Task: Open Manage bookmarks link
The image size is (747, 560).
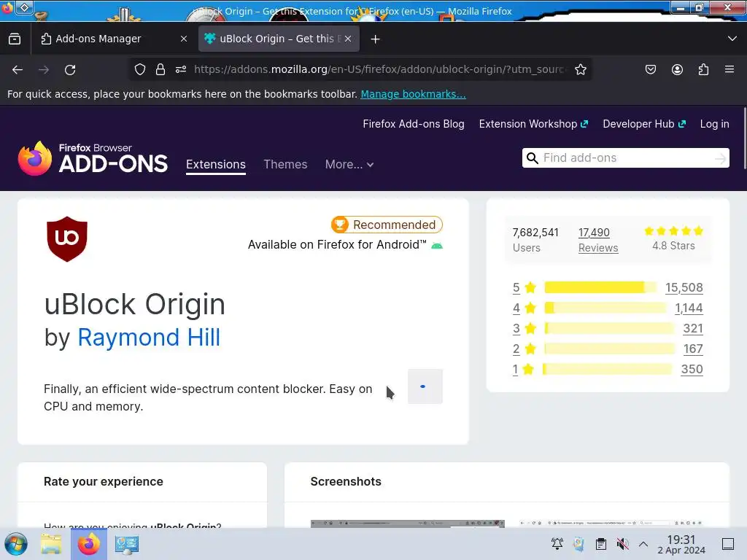Action: click(413, 94)
